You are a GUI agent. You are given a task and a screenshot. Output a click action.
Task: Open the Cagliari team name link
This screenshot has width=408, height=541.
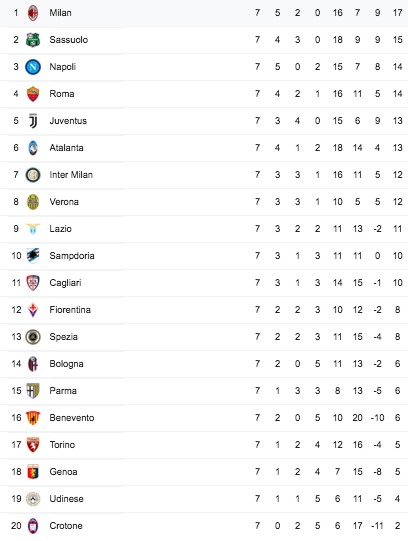65,283
